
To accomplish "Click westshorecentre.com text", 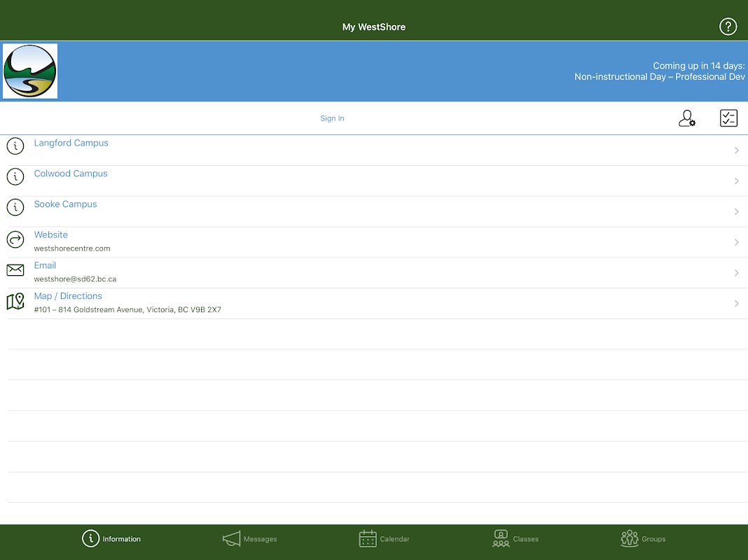I will [x=72, y=248].
